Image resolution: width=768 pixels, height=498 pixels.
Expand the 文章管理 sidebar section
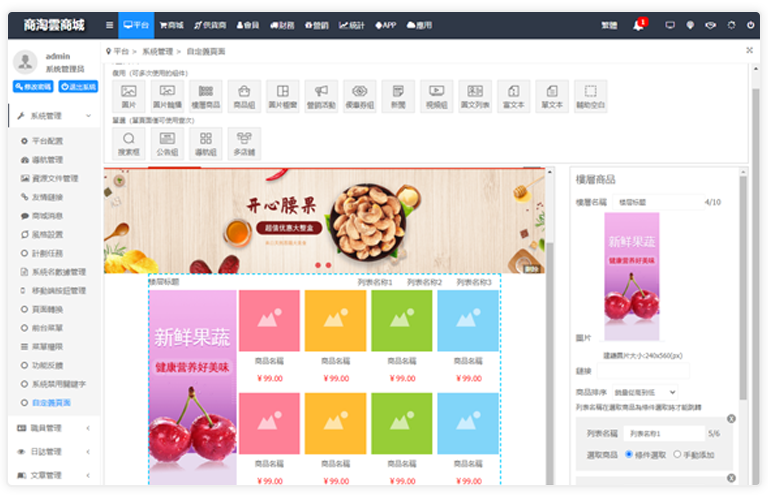[54, 475]
